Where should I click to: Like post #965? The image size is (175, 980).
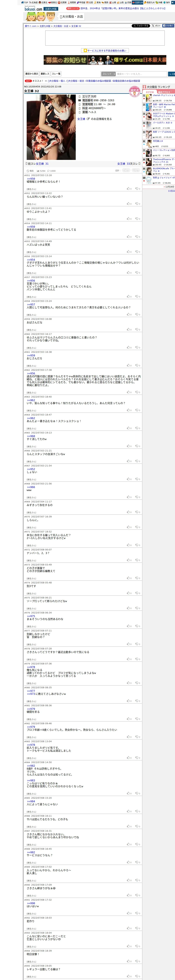[x=129, y=446]
